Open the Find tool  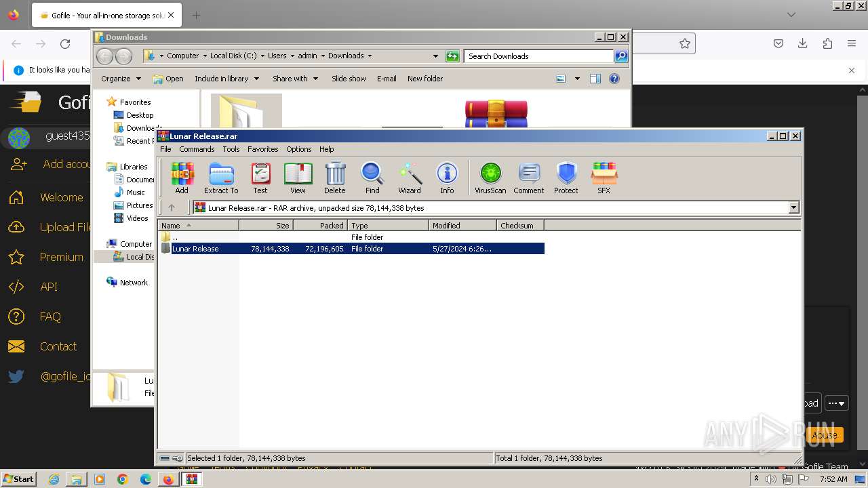pos(372,178)
